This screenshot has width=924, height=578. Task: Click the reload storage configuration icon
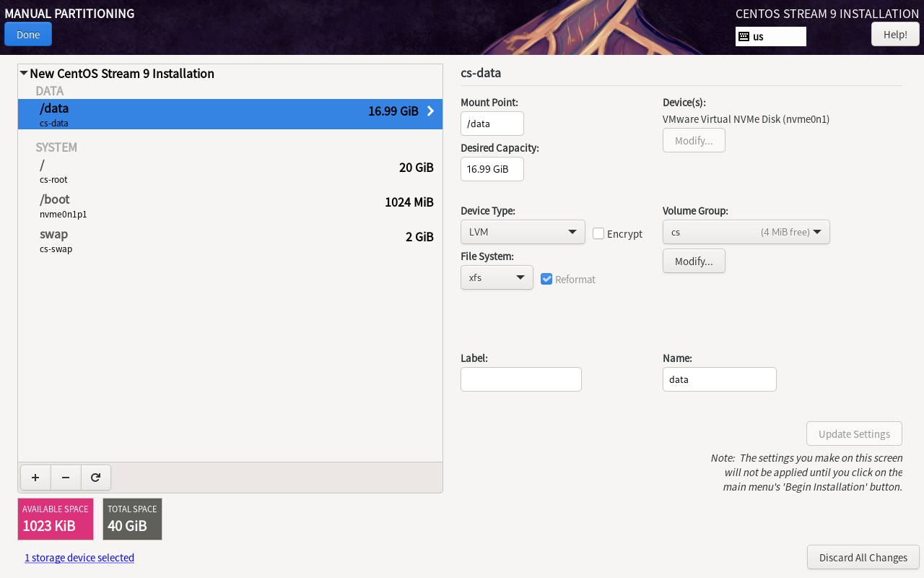[95, 478]
